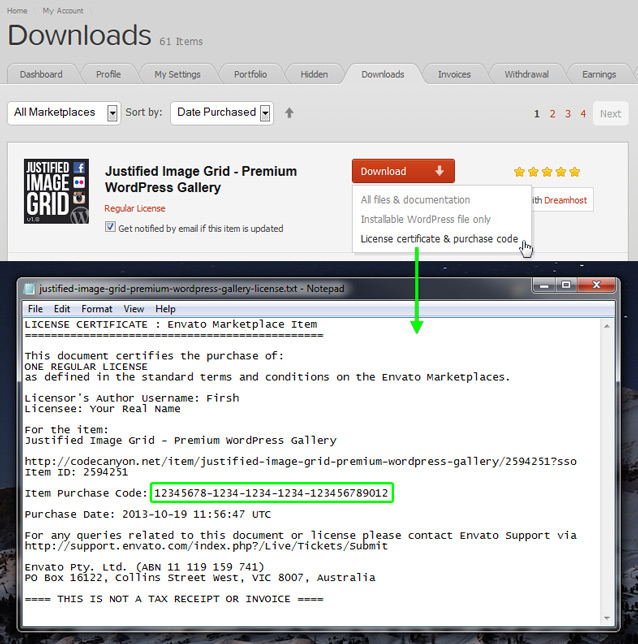Viewport: 638px width, 644px height.
Task: Open Notepad's Format menu
Action: point(96,309)
